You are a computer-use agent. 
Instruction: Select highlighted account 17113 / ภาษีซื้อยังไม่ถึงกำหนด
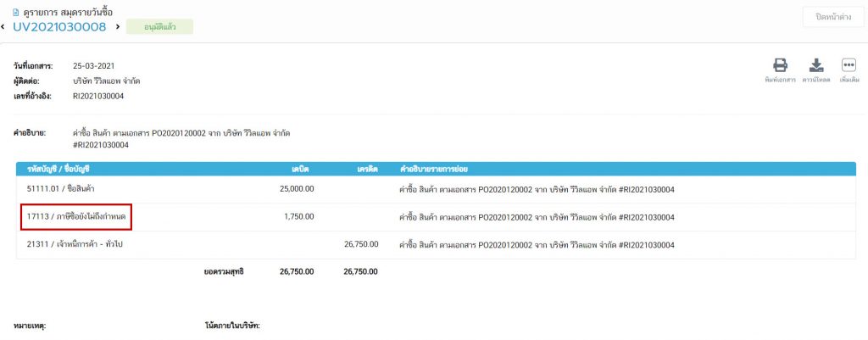[78, 217]
